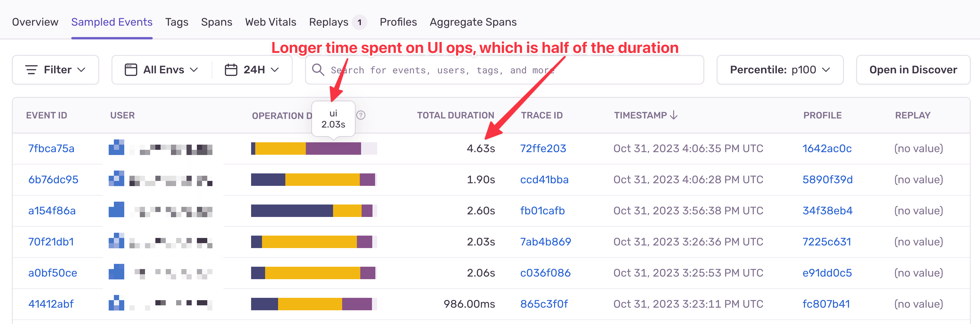Click user avatar for event 41412abf

click(x=116, y=303)
